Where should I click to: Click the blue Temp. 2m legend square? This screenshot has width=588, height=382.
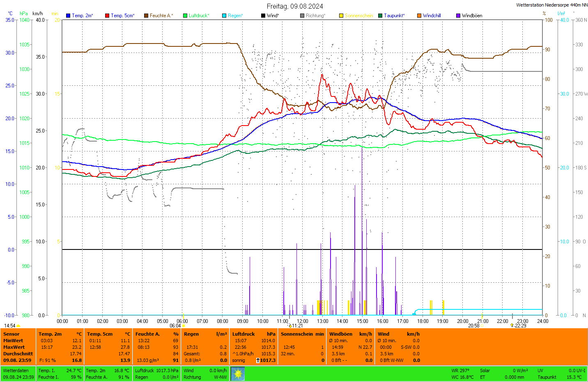(x=68, y=16)
